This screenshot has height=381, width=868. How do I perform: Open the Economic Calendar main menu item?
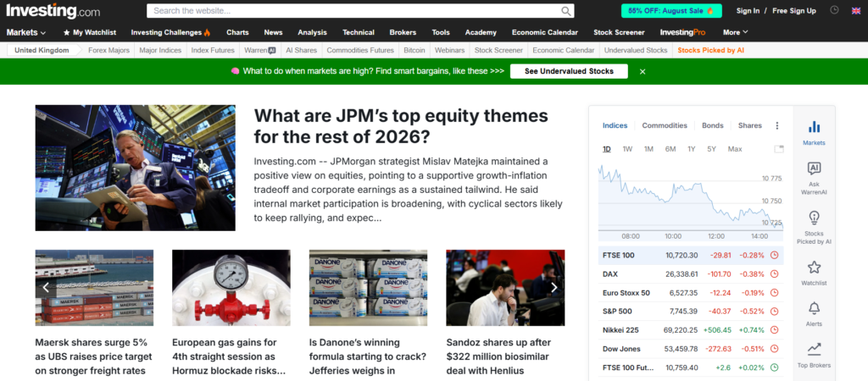coord(545,33)
